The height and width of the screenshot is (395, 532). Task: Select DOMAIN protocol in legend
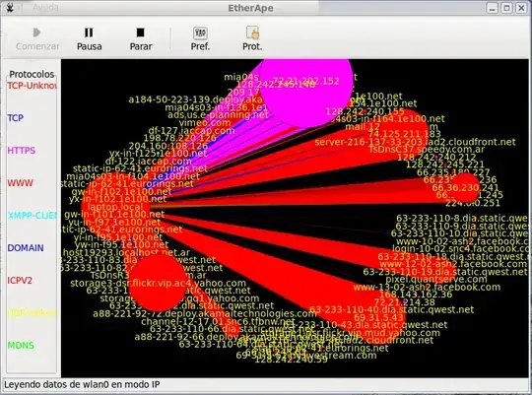pos(26,247)
